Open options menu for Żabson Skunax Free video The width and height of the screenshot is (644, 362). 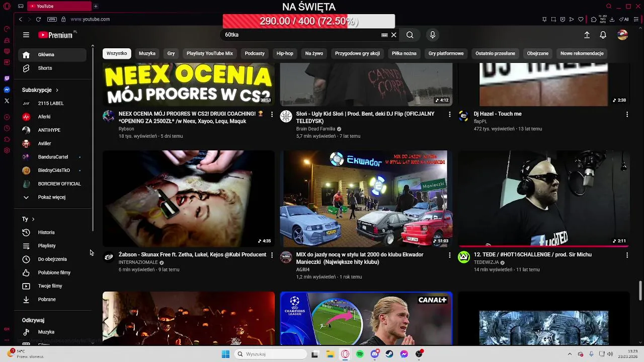pos(272,255)
